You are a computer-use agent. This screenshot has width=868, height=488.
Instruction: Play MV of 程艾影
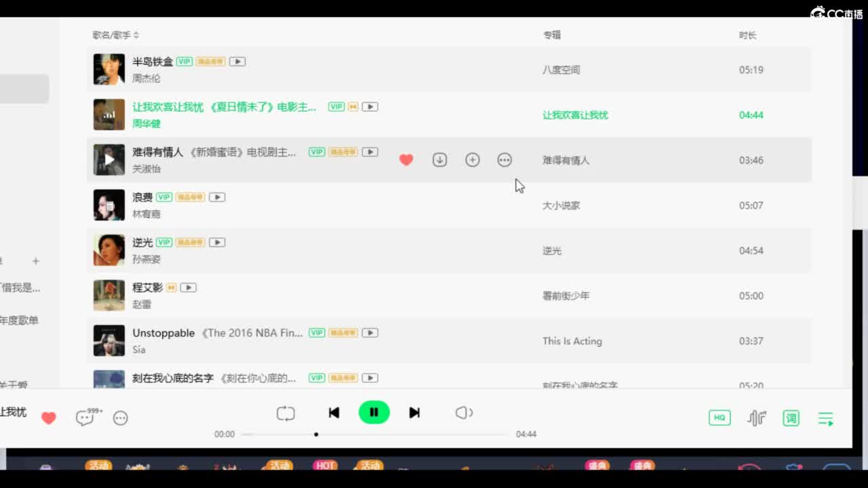pos(188,288)
